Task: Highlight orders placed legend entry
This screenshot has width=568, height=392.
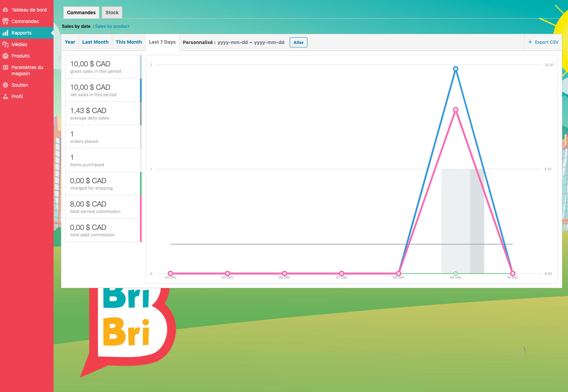Action: pos(103,137)
